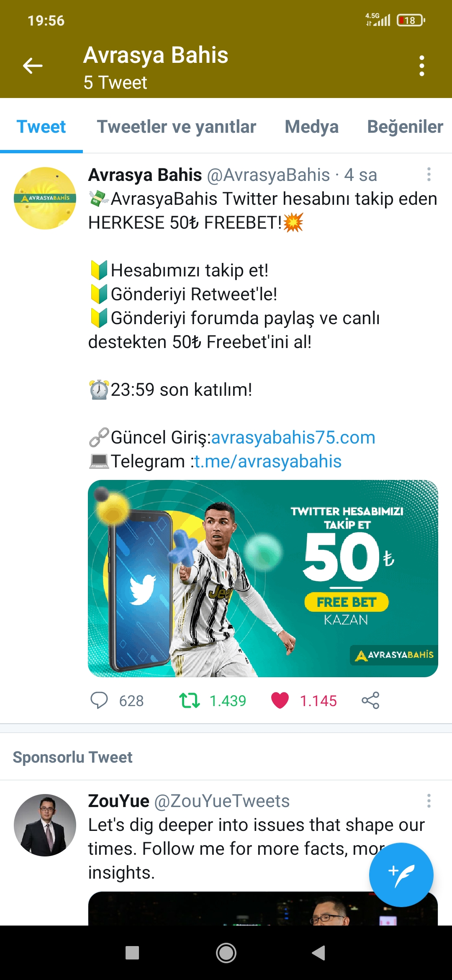Open the profile overflow menu in header
452x980 pixels.
[422, 66]
